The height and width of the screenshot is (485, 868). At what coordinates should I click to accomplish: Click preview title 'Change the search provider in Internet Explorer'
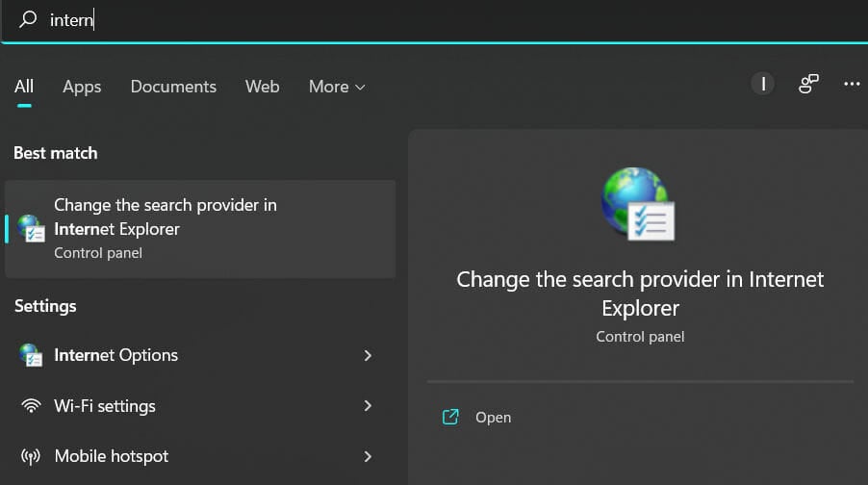[x=640, y=294]
